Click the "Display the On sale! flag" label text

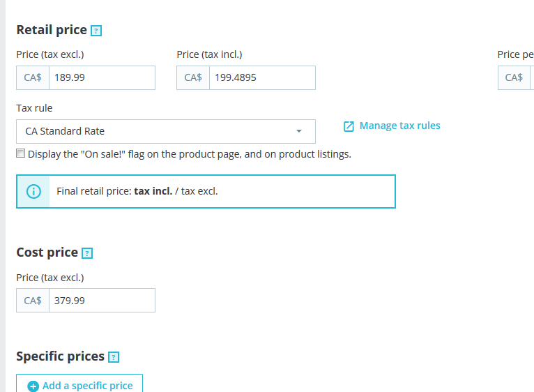(189, 153)
